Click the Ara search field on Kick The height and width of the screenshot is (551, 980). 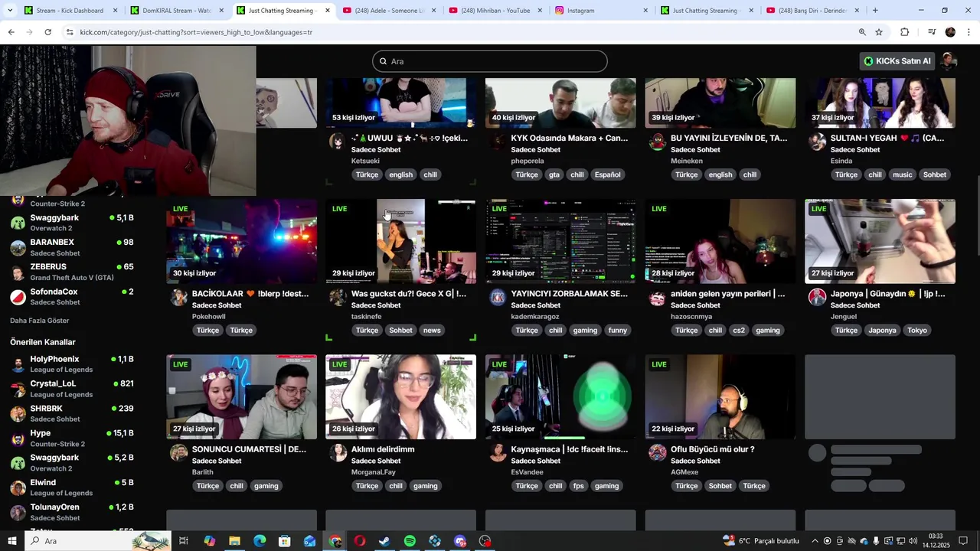pyautogui.click(x=490, y=61)
